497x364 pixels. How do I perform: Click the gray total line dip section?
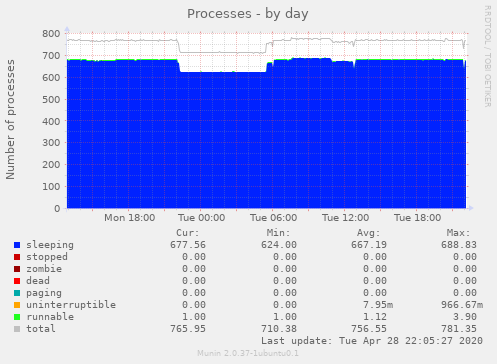point(223,52)
